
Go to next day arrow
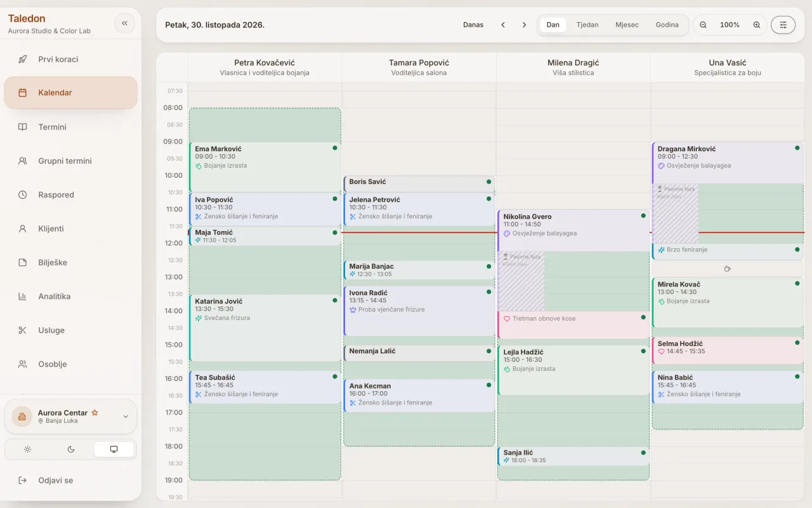pyautogui.click(x=524, y=25)
